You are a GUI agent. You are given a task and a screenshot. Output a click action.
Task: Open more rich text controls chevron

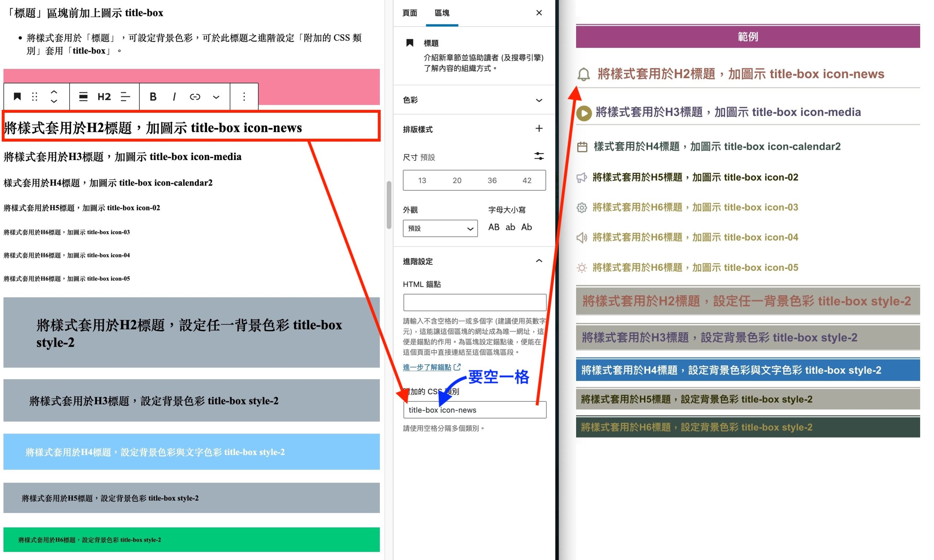pos(216,97)
